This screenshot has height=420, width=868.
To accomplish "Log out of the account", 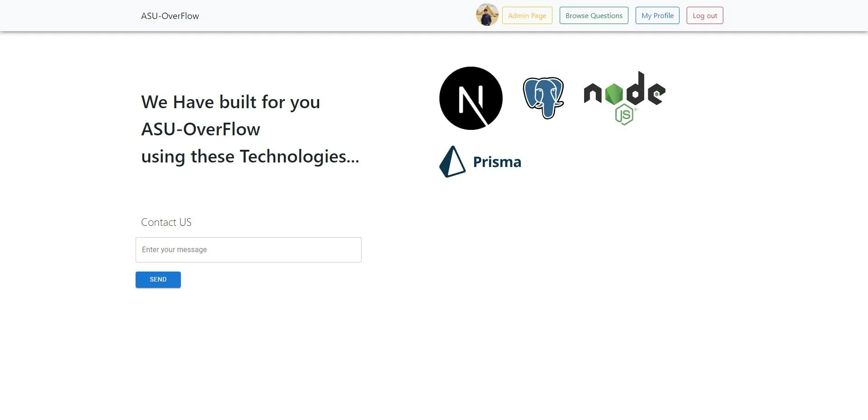I will coord(704,15).
